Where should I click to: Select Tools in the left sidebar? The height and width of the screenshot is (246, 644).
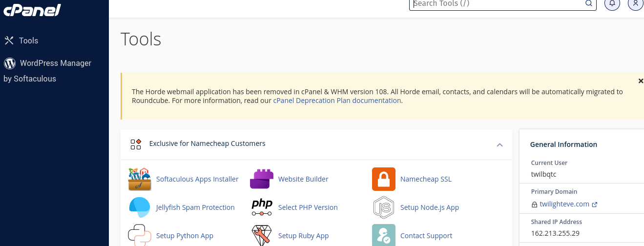(x=28, y=41)
